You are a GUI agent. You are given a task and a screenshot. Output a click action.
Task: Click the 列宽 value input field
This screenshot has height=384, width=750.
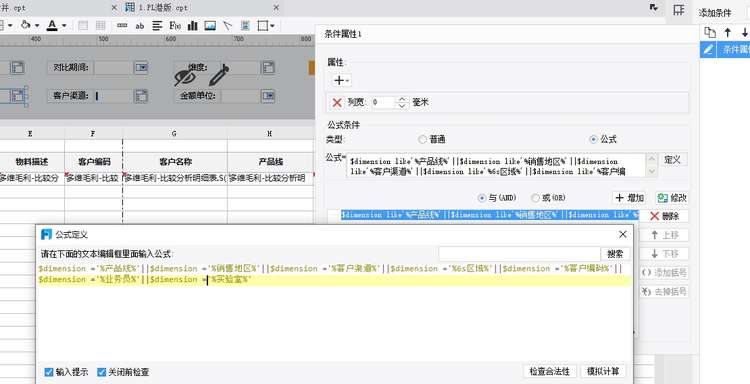coord(383,102)
